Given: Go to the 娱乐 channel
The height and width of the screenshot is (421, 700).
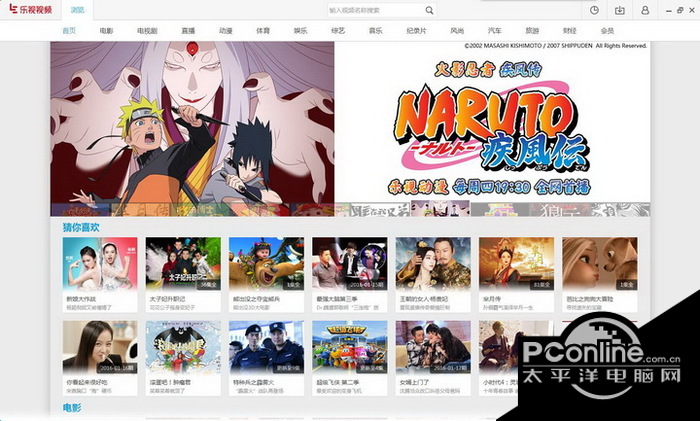Looking at the screenshot, I should coord(300,31).
